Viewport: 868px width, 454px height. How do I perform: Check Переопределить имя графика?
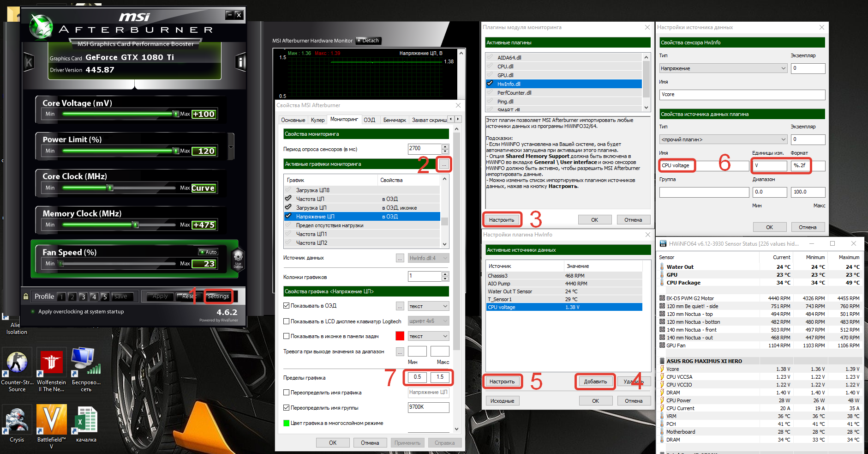click(286, 393)
